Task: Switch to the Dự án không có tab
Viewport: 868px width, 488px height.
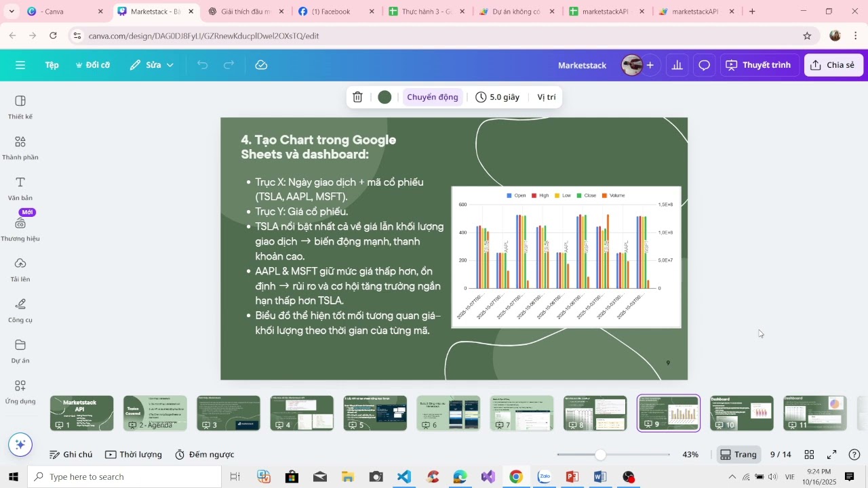Action: (517, 12)
